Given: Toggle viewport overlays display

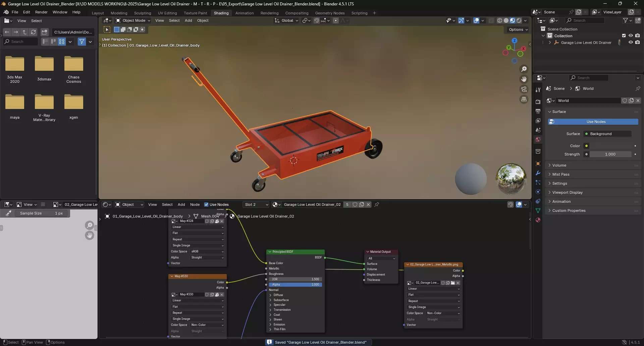Looking at the screenshot, I should coord(476,20).
